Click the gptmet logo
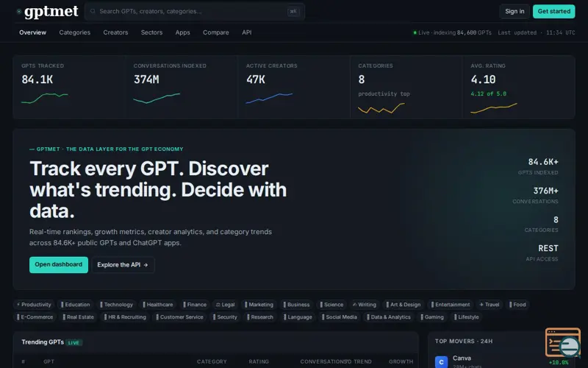Viewport: 588px width, 368px height. click(x=48, y=11)
